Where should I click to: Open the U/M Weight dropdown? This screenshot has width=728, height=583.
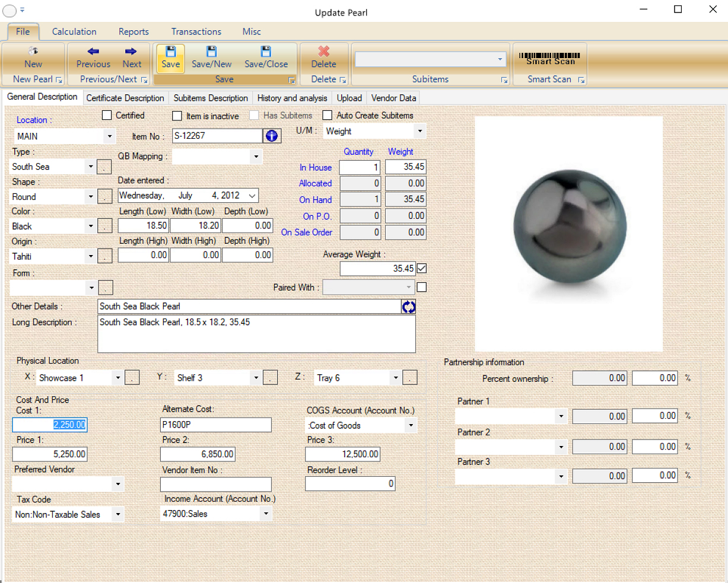(x=419, y=131)
